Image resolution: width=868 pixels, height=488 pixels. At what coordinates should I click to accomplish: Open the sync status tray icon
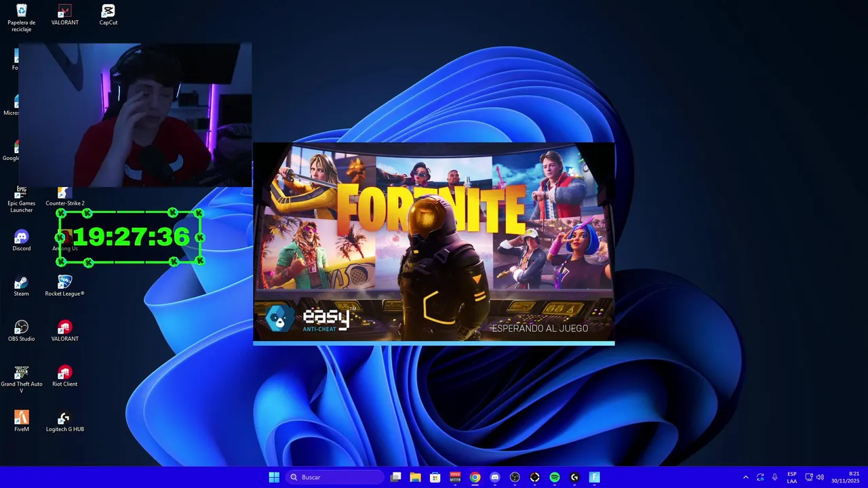pyautogui.click(x=760, y=477)
